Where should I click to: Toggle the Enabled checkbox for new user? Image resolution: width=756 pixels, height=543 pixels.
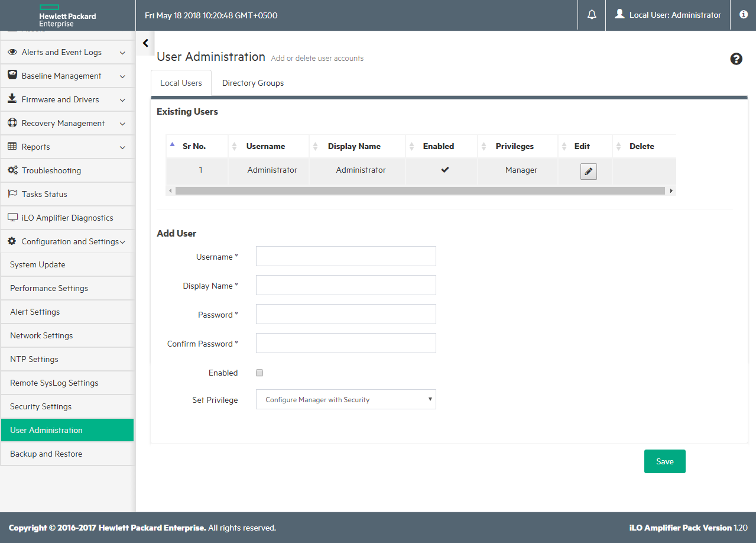[x=259, y=373]
